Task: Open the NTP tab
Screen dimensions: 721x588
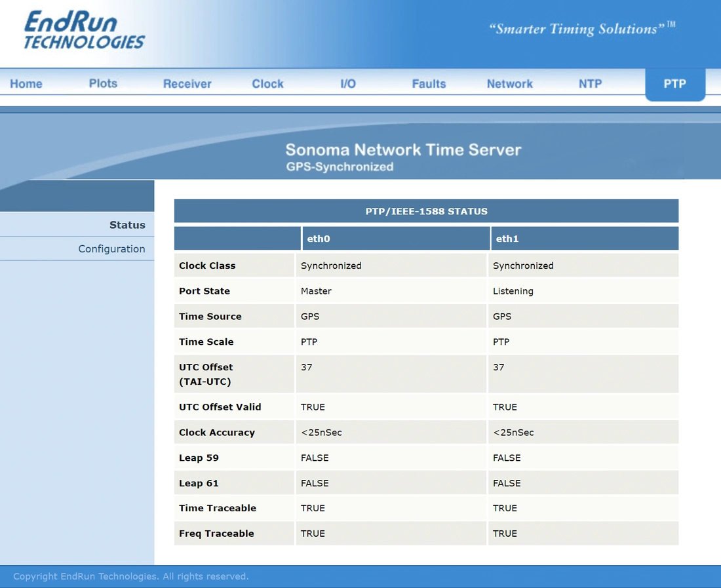Action: [x=590, y=84]
